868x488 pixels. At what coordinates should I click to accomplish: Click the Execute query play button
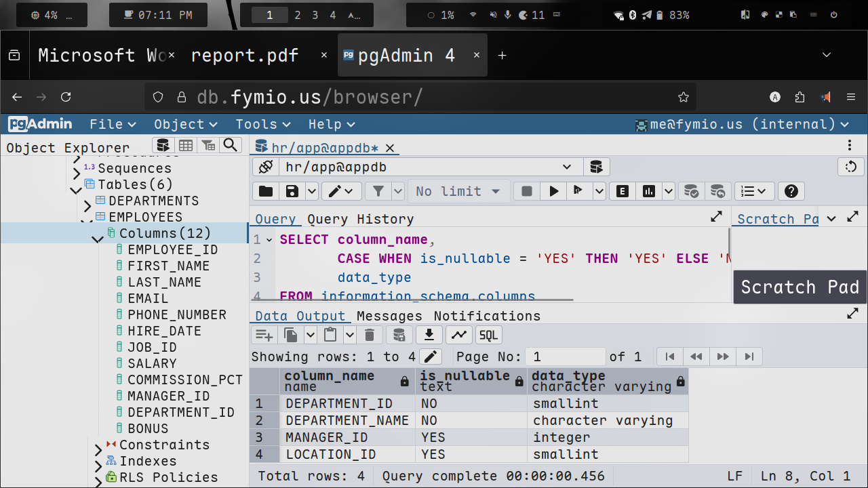(553, 192)
